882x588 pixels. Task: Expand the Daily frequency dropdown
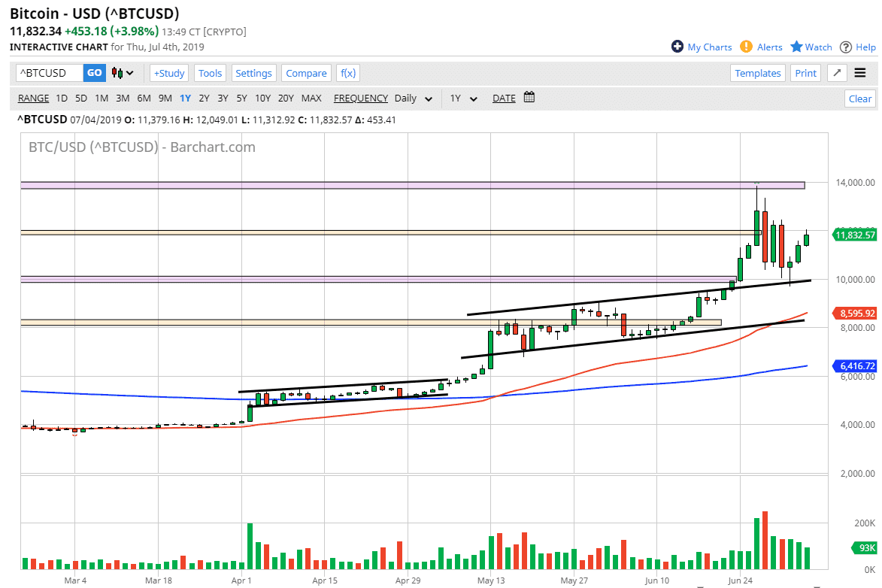(428, 99)
